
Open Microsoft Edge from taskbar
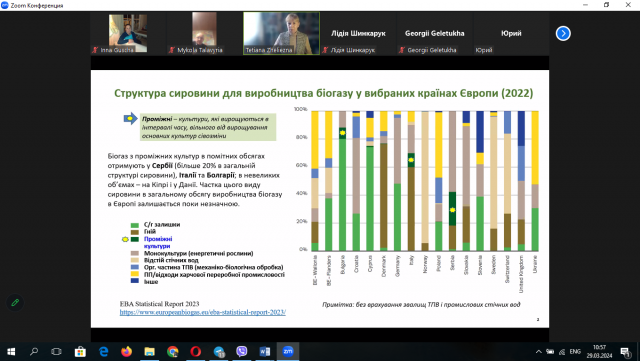click(103, 351)
